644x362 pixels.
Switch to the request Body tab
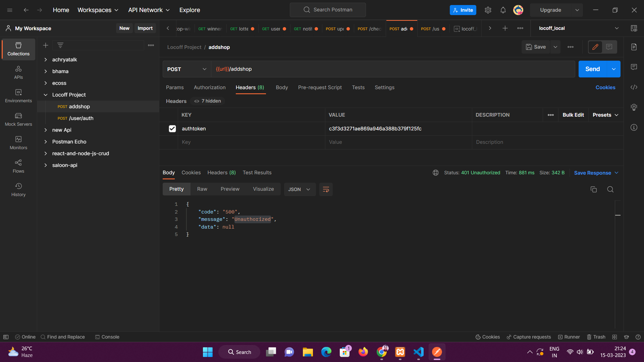click(x=282, y=87)
